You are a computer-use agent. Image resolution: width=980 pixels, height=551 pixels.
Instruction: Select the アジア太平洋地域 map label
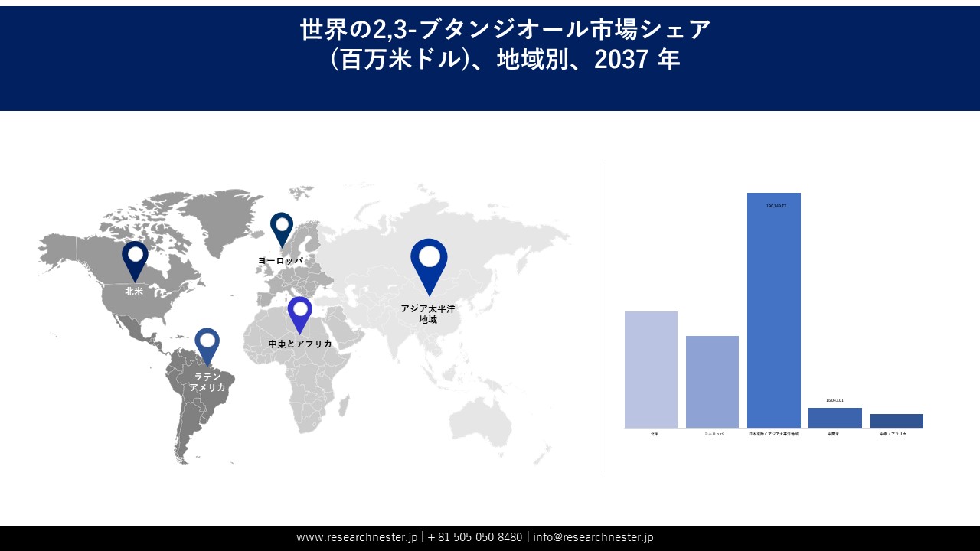[x=428, y=314]
